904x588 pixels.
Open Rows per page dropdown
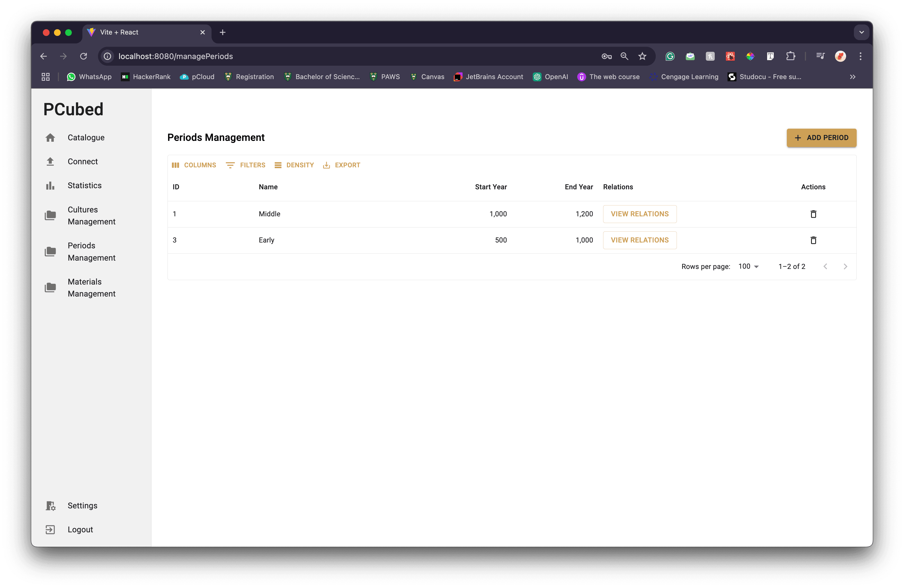748,267
